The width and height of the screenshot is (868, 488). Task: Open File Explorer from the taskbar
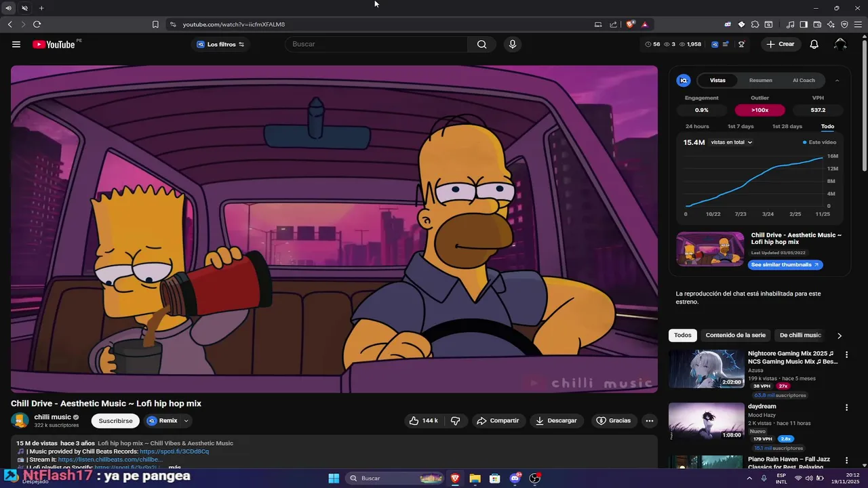(475, 478)
